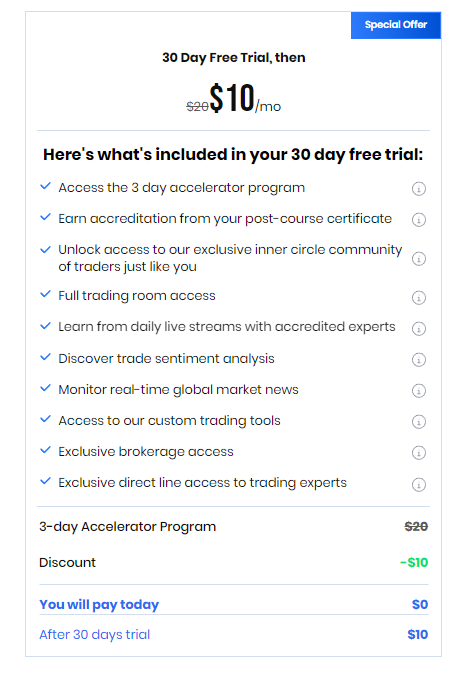Click 'After 30 days trial' row text
This screenshot has width=463, height=674.
95,634
